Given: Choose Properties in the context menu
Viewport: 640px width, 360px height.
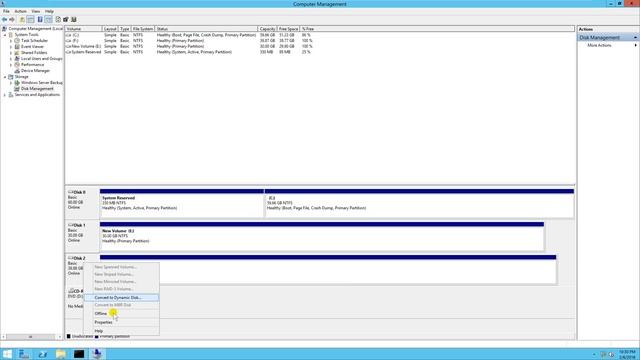Looking at the screenshot, I should (121, 322).
